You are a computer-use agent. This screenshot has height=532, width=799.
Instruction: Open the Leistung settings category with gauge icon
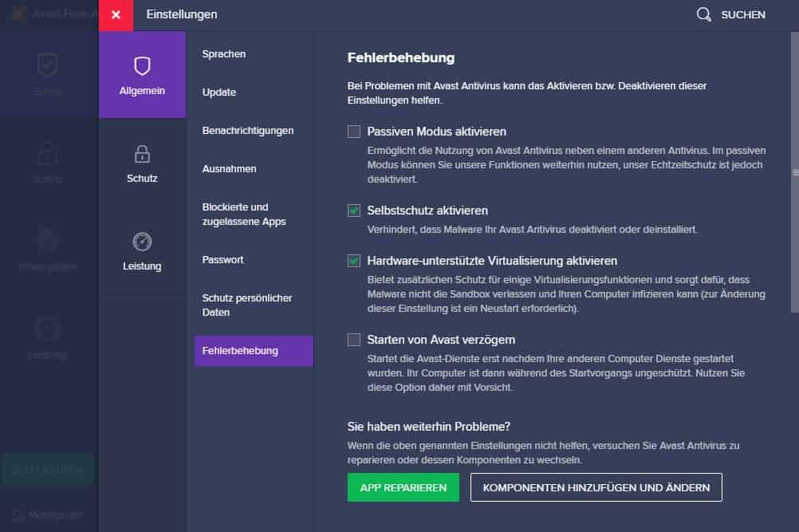(x=142, y=250)
